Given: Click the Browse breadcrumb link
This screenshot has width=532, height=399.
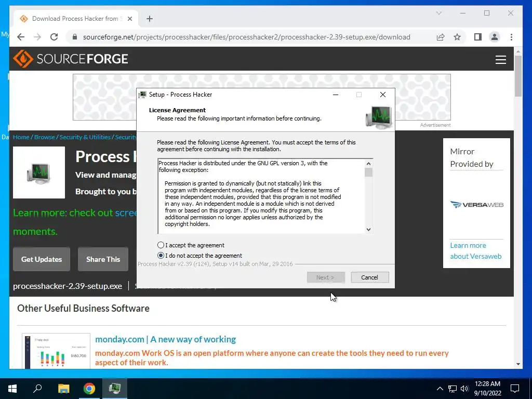Looking at the screenshot, I should (x=45, y=137).
